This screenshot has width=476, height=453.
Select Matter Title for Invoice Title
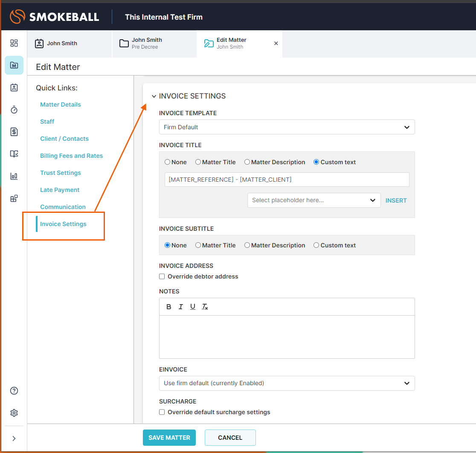coord(198,162)
